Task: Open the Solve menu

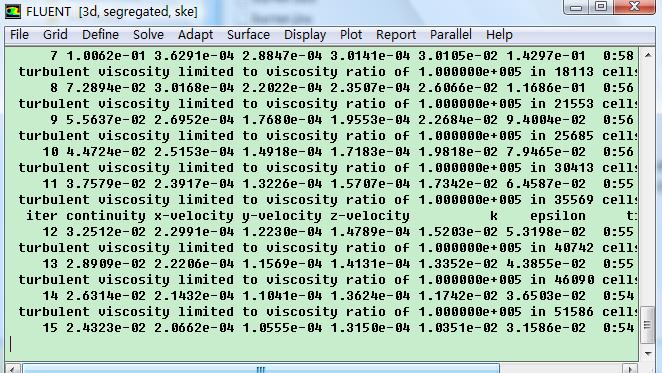Action: click(x=148, y=35)
